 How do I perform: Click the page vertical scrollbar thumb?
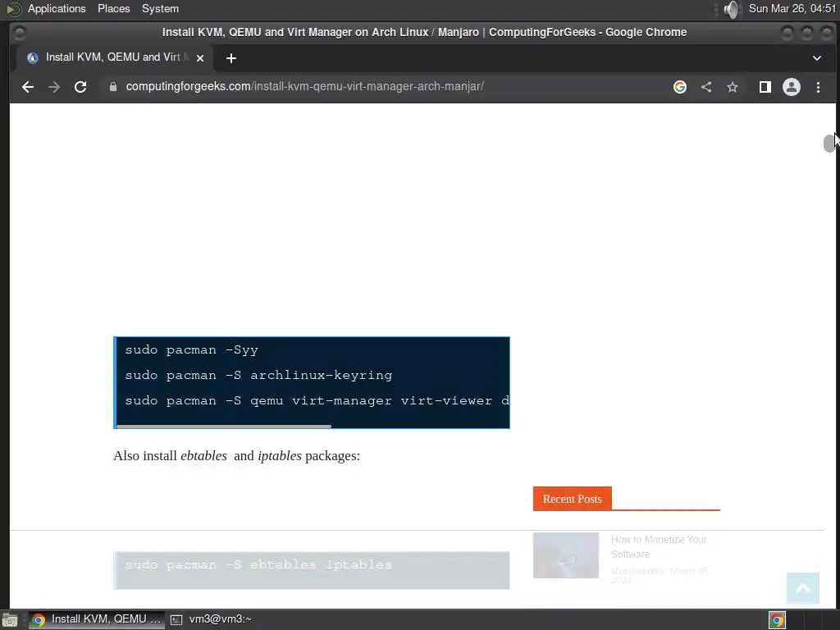pos(829,143)
